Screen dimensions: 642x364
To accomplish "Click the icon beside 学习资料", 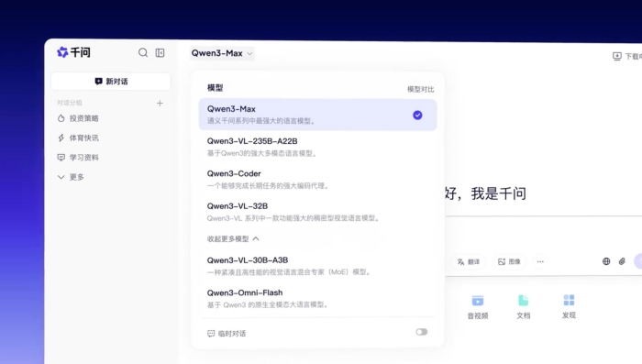I will 61,157.
